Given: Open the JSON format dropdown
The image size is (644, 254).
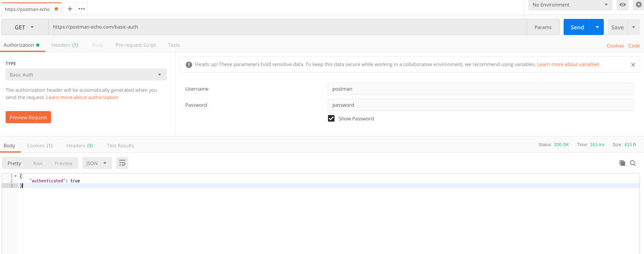Looking at the screenshot, I should [97, 163].
